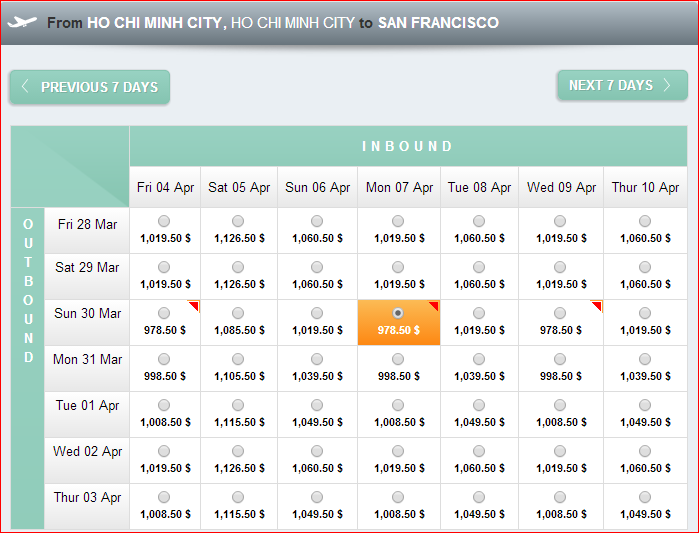Viewport: 699px width, 533px height.
Task: Click red corner flag on Sun 30 Mar, Fri 04 Apr cell
Action: [194, 306]
